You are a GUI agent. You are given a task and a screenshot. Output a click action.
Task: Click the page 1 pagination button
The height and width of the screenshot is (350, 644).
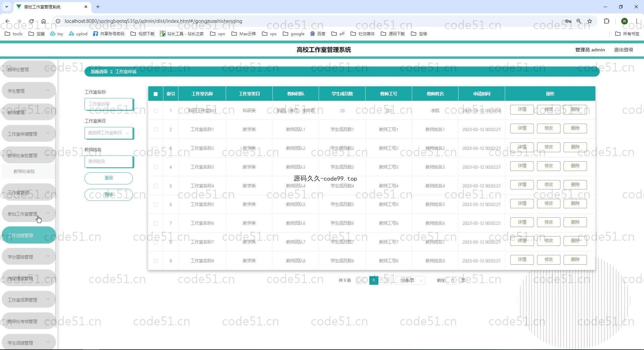tap(374, 280)
